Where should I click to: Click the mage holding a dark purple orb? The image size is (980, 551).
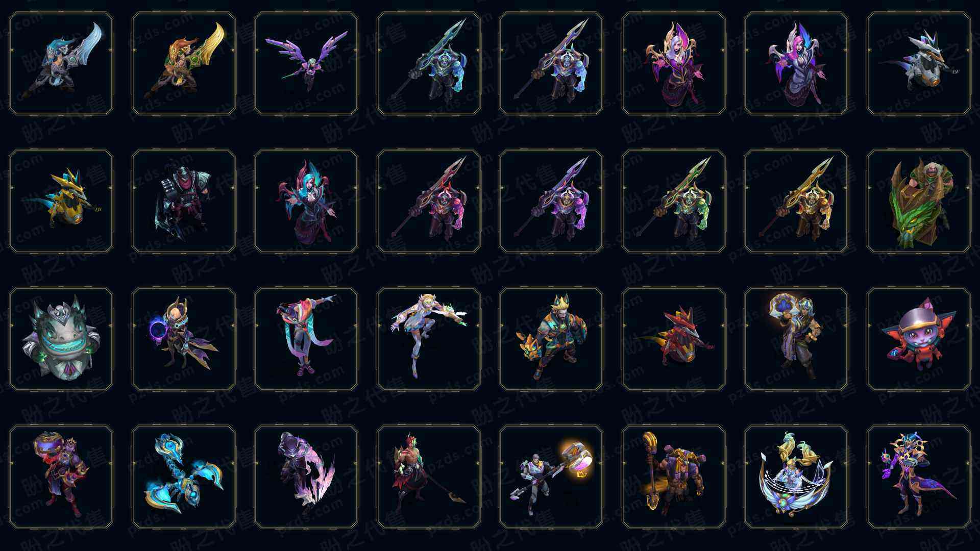(184, 339)
